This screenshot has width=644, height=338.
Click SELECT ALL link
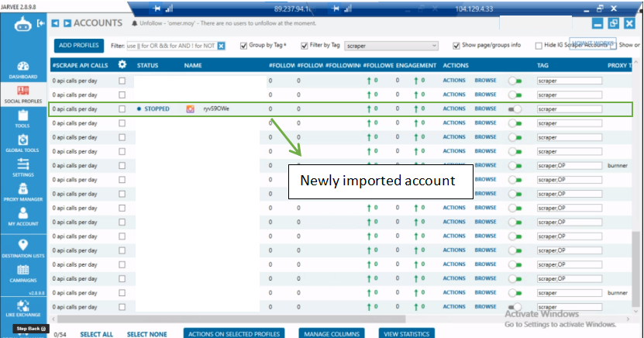coord(97,334)
